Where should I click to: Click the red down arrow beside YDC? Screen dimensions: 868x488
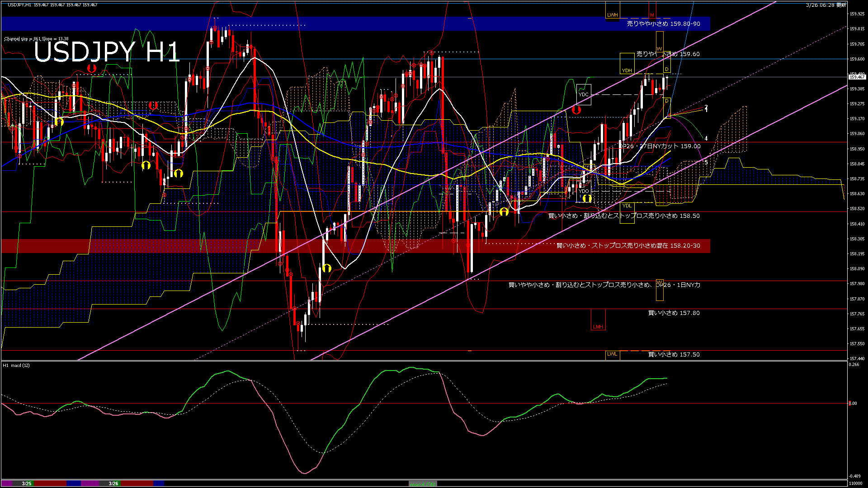(x=576, y=109)
